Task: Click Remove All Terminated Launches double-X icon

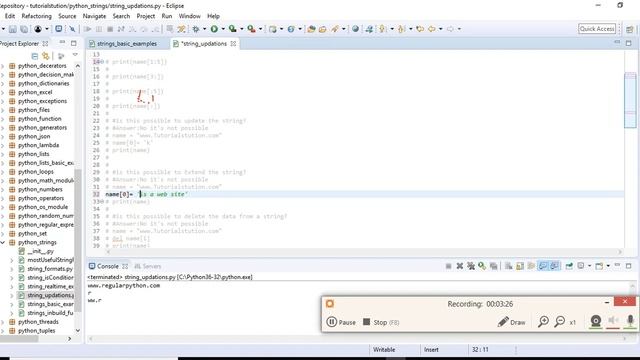Action: tap(471, 266)
